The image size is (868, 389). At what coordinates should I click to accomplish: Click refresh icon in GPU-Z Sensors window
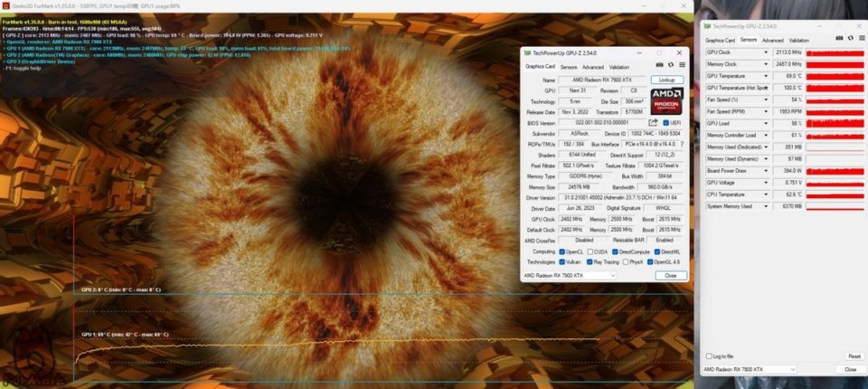tap(850, 38)
